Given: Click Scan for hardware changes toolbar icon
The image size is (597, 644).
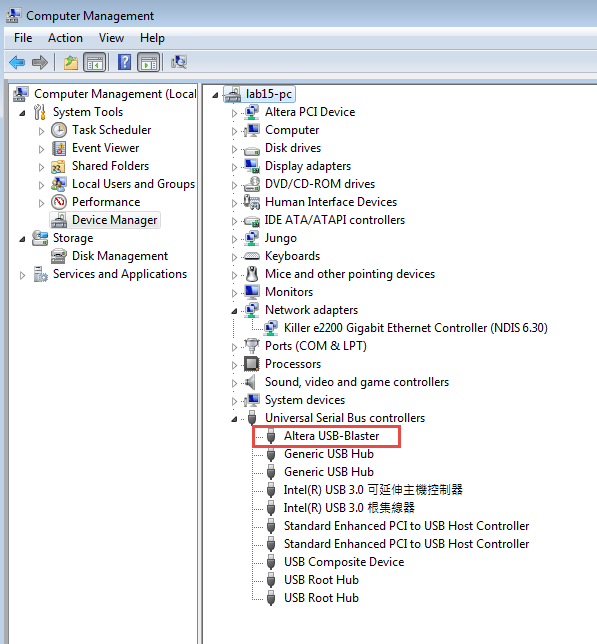Looking at the screenshot, I should [x=179, y=62].
